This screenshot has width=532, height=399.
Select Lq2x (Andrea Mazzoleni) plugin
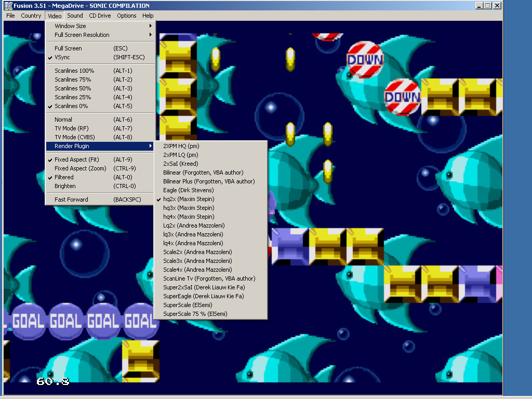click(x=211, y=225)
